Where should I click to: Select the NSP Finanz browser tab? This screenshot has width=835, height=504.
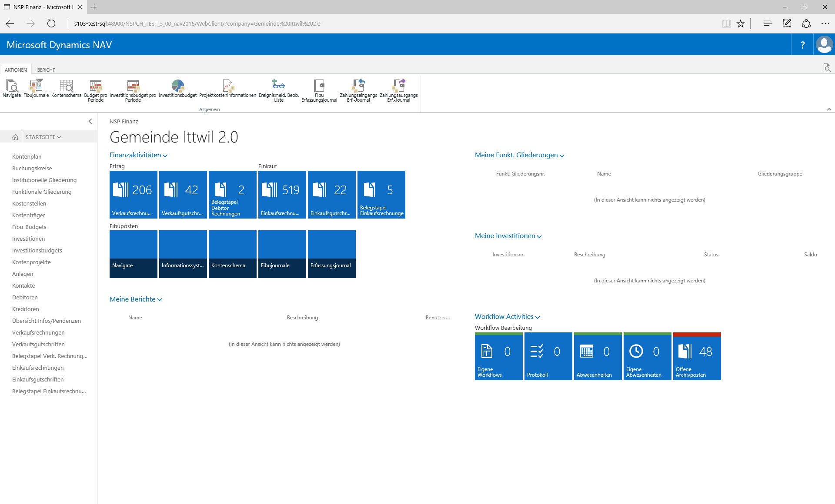pos(43,7)
